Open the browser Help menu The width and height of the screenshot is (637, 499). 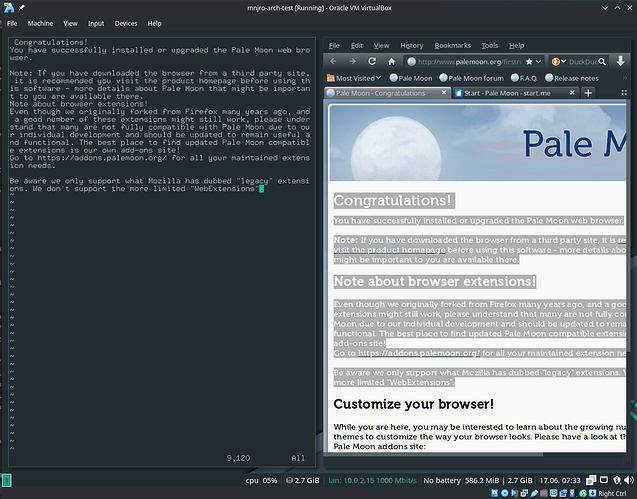[516, 46]
